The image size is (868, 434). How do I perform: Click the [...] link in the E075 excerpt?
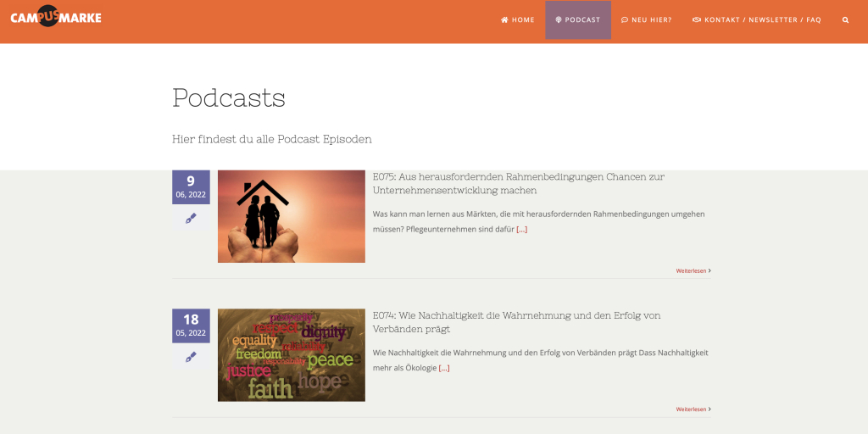[x=521, y=229]
